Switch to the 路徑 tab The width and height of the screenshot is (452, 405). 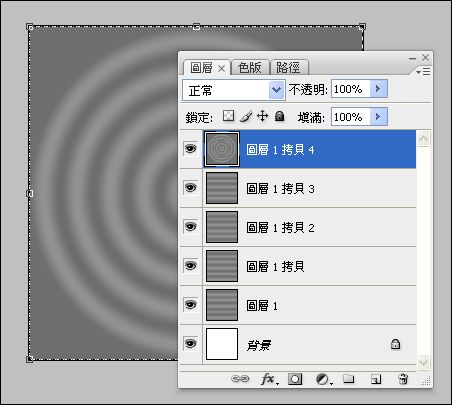pyautogui.click(x=289, y=68)
